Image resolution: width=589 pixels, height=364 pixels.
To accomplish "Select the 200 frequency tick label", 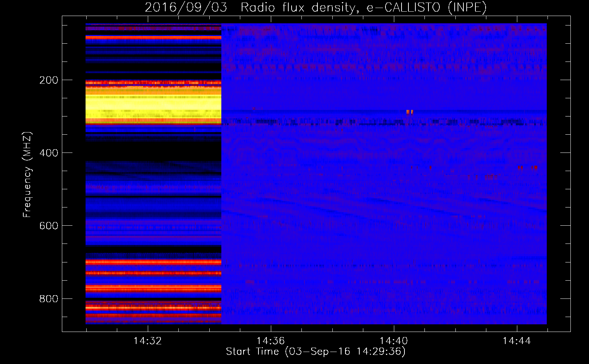I will click(49, 80).
